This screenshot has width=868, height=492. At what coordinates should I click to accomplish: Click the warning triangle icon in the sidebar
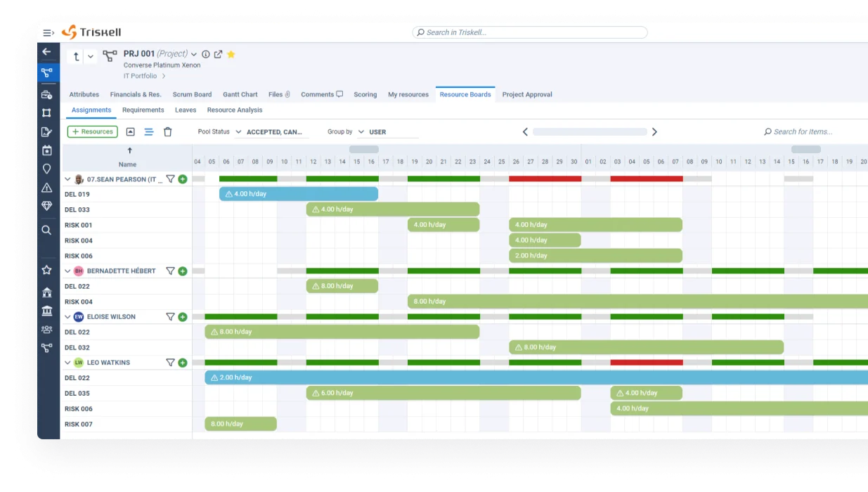coord(46,187)
